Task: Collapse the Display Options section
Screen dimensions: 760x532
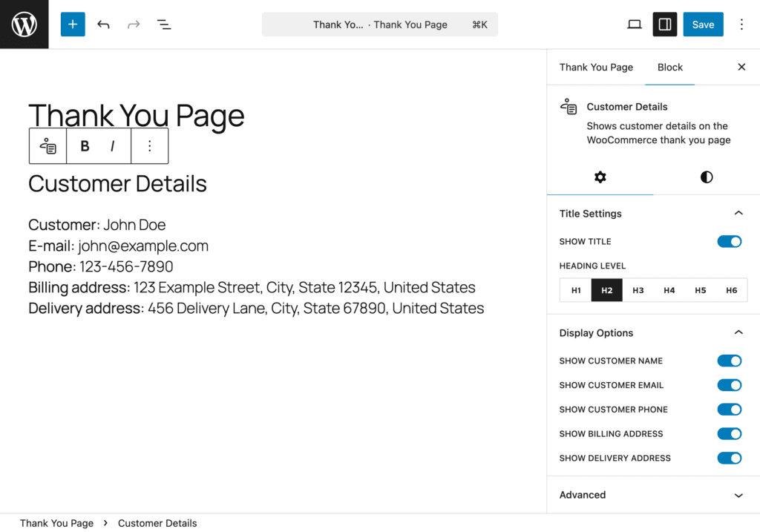Action: 738,333
